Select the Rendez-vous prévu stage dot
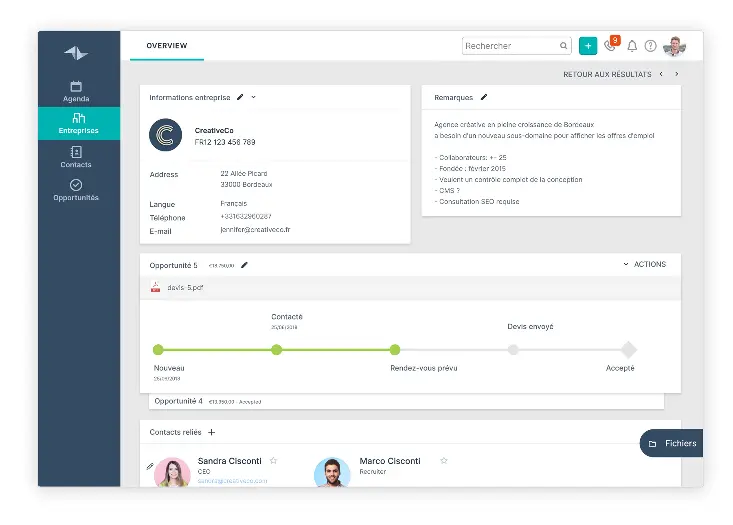Image resolution: width=733 pixels, height=525 pixels. tap(395, 349)
